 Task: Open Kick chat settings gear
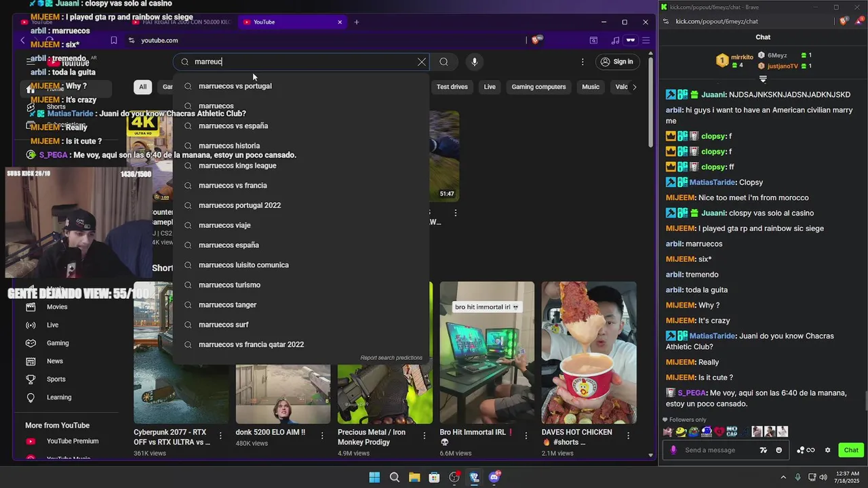coord(827,450)
